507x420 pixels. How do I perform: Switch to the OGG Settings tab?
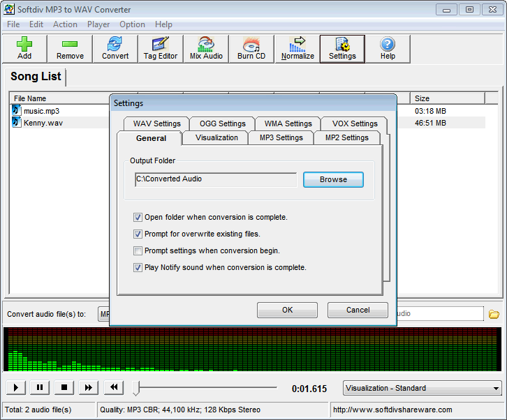[223, 123]
